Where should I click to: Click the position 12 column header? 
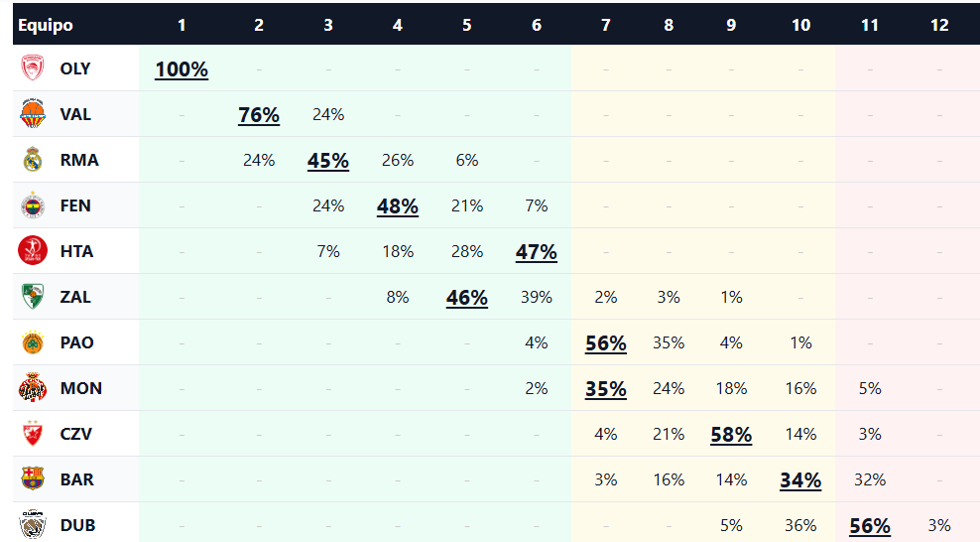[x=939, y=25]
